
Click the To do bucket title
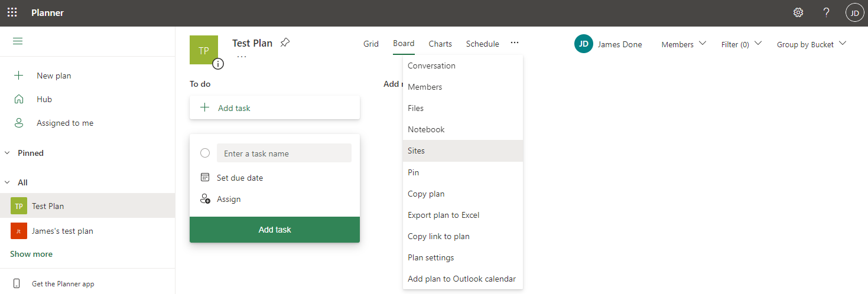pos(200,84)
